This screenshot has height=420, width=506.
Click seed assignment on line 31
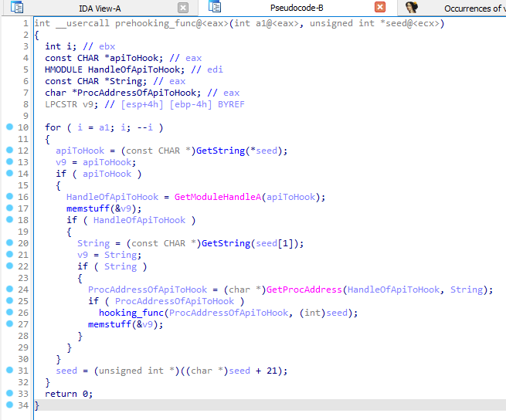(171, 371)
